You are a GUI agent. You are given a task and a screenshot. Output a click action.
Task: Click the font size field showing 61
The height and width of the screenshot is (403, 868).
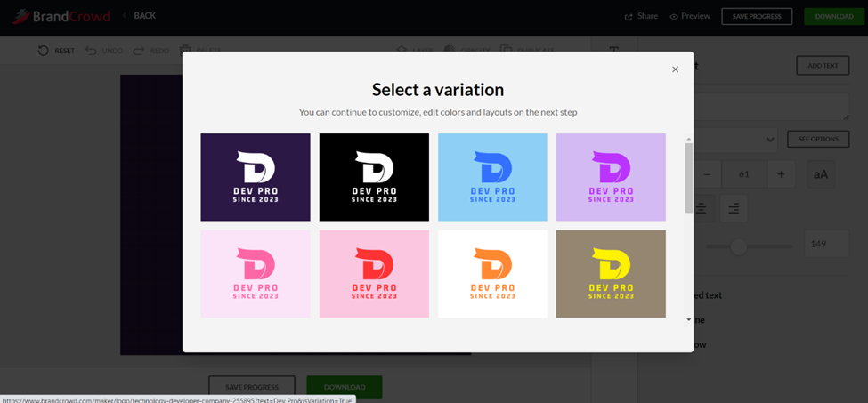[x=744, y=174]
